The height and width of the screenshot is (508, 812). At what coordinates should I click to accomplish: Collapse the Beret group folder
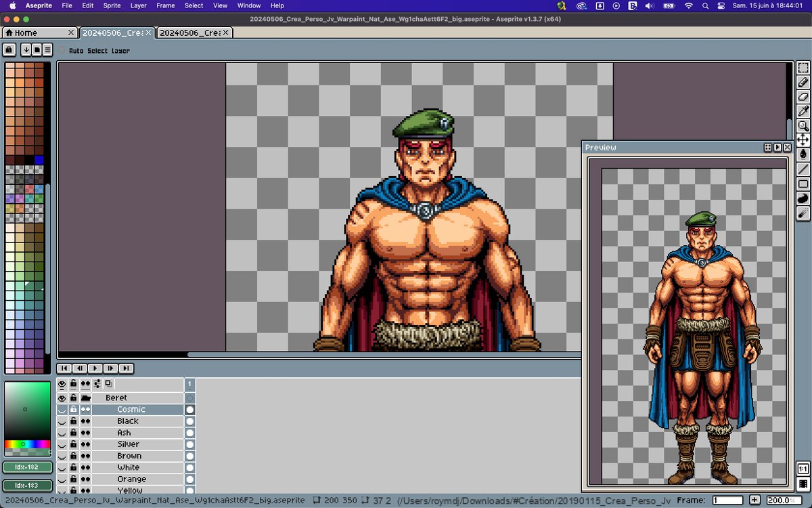pos(86,398)
